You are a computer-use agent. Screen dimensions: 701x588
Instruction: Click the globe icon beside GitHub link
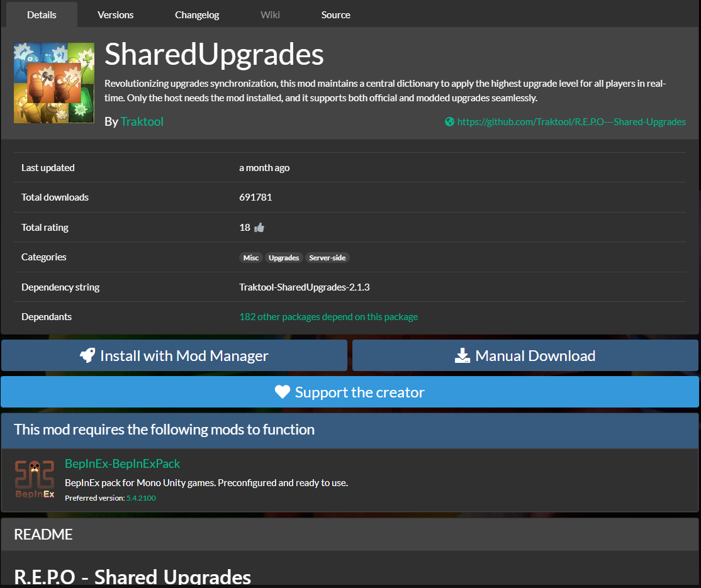(449, 121)
